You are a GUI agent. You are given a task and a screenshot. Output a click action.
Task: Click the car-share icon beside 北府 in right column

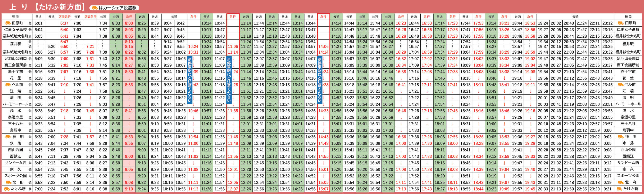tap(620, 182)
